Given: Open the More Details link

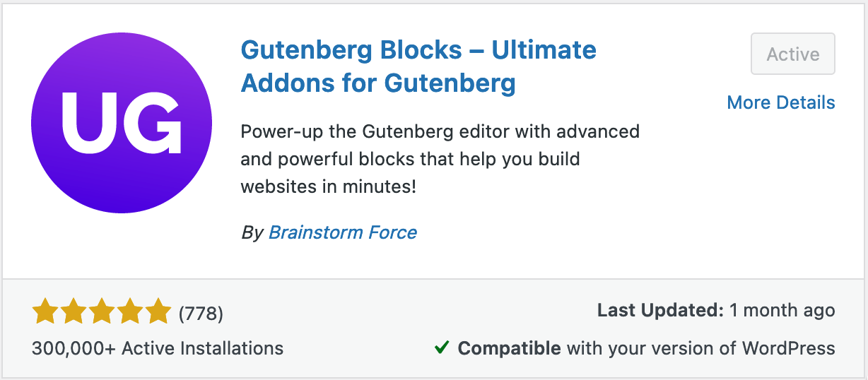Looking at the screenshot, I should click(x=780, y=102).
